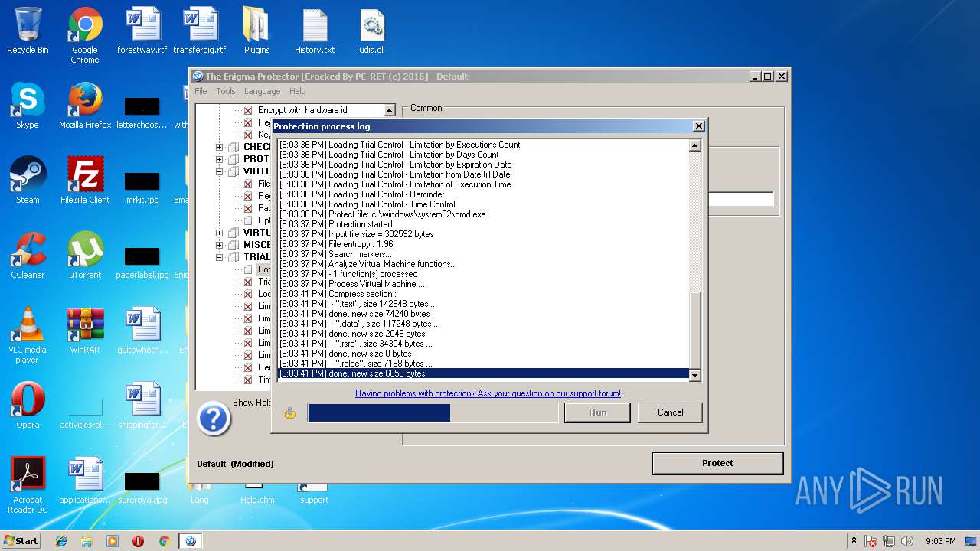Open the Language menu
This screenshot has width=980, height=551.
pyautogui.click(x=262, y=91)
